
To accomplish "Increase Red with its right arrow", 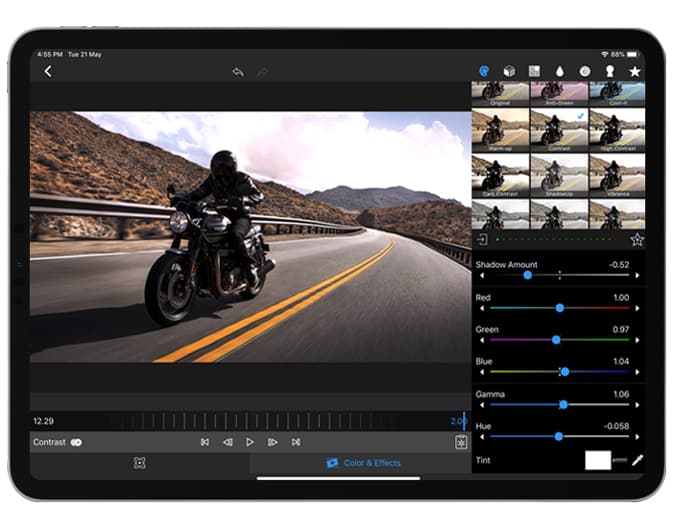I will [x=637, y=308].
